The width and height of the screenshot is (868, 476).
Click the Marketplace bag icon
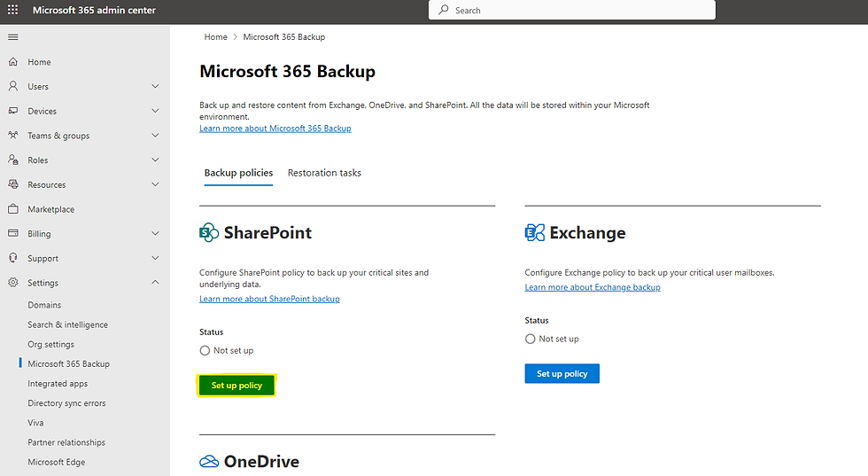click(x=12, y=209)
